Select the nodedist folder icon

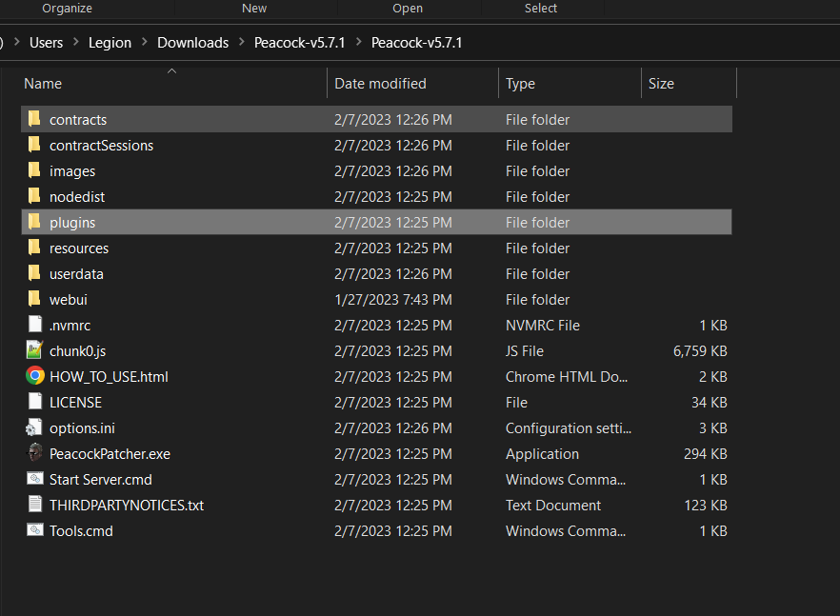[x=35, y=196]
